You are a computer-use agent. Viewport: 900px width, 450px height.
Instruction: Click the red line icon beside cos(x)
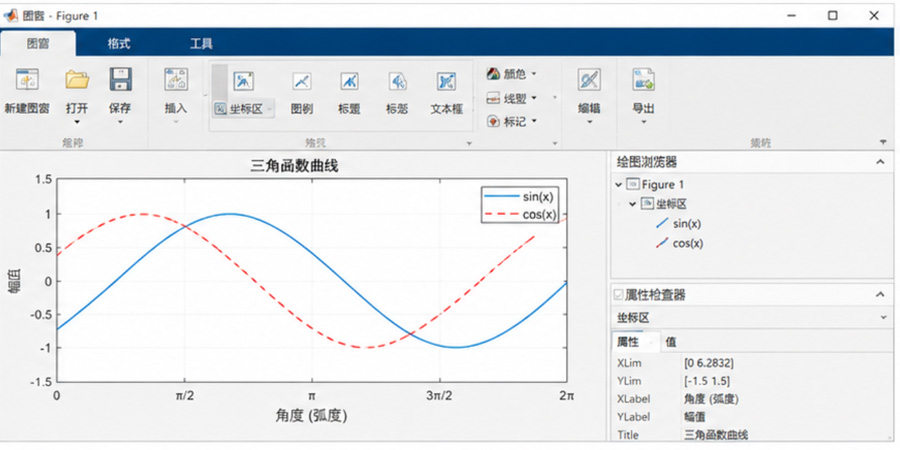tap(662, 243)
